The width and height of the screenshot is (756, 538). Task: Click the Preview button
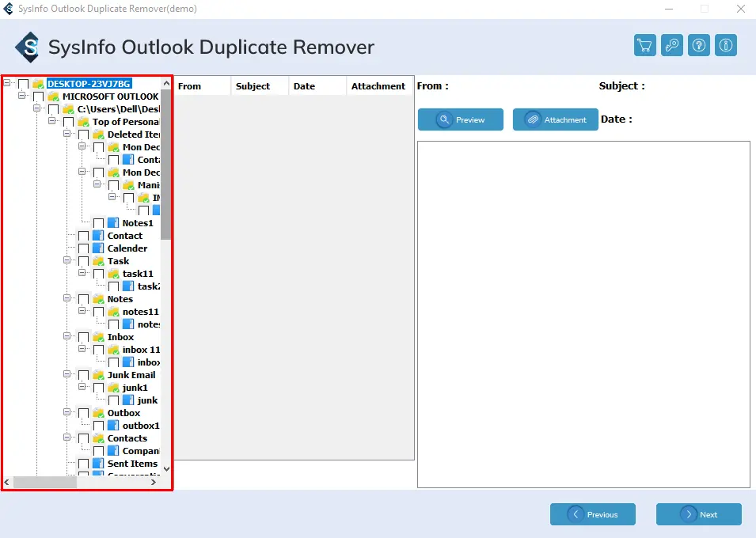click(x=461, y=119)
